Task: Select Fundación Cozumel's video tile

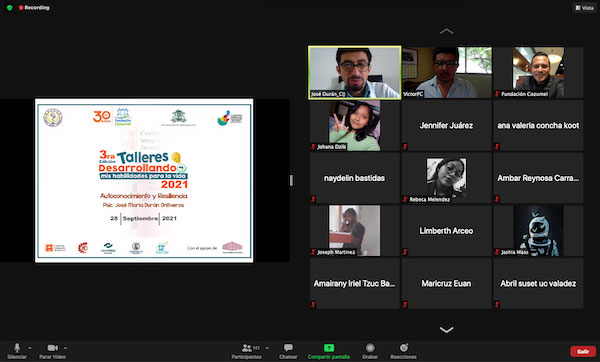Action: (x=538, y=72)
